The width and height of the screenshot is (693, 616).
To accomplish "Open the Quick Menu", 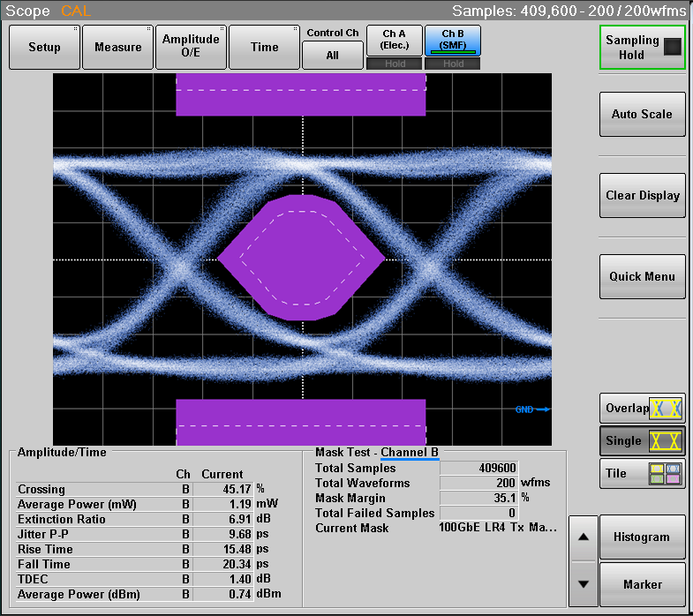I will pos(642,277).
